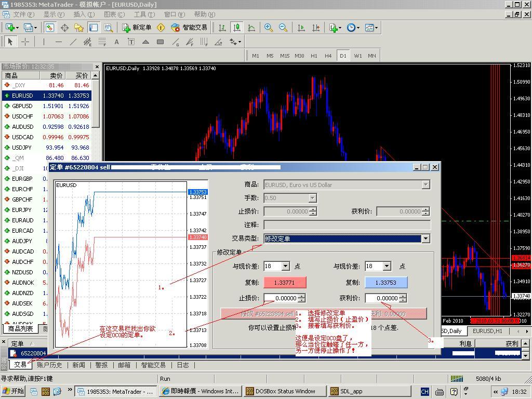Select the Fibonacci retracement tool

pos(102,42)
